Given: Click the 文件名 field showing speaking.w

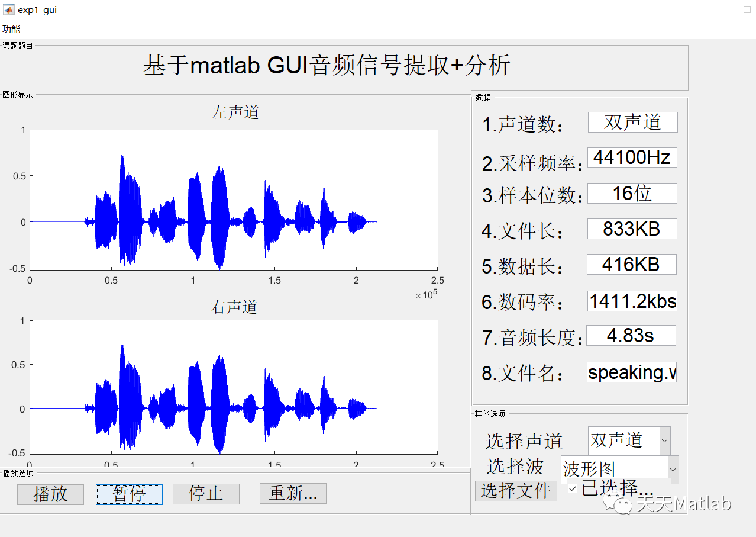Looking at the screenshot, I should click(x=632, y=372).
